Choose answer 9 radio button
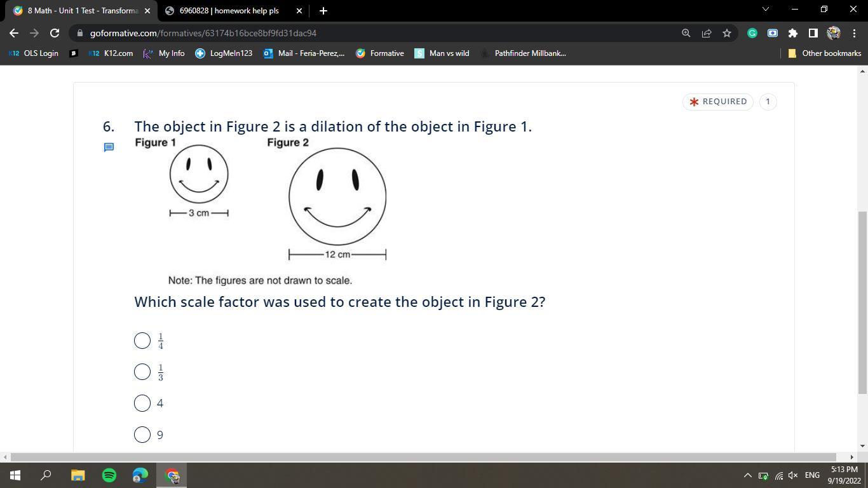Screen dimensions: 868x488 pyautogui.click(x=142, y=435)
